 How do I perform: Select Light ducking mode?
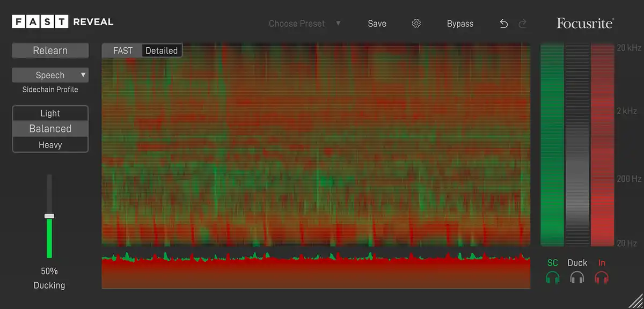point(50,113)
